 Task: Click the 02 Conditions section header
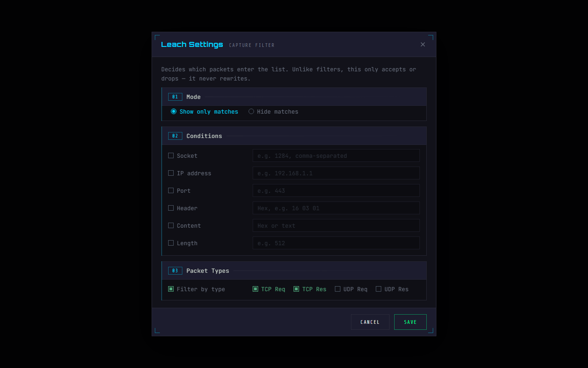[x=294, y=136]
